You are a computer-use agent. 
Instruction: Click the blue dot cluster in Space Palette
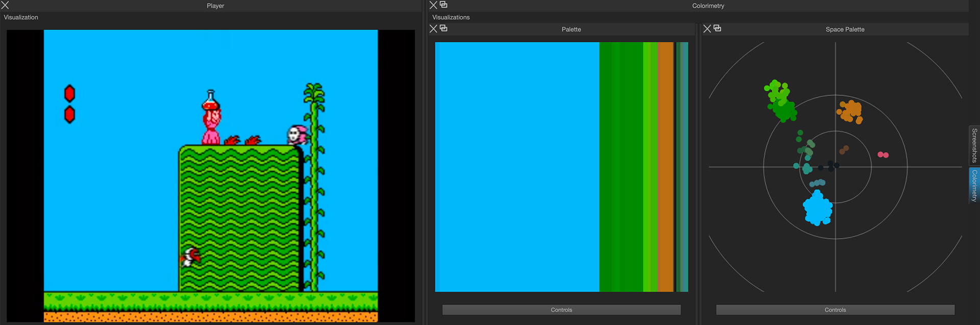818,208
